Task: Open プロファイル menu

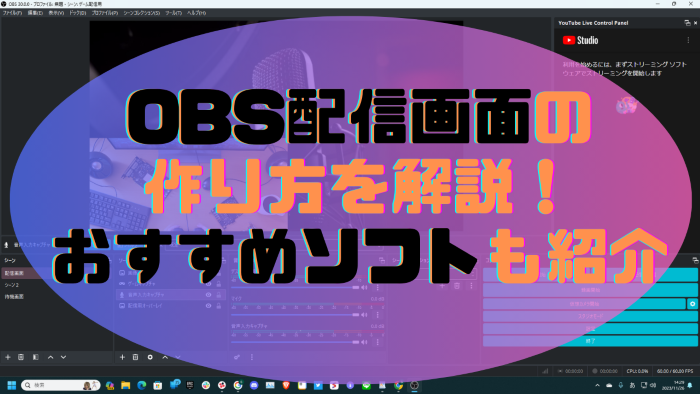Action: (x=105, y=13)
